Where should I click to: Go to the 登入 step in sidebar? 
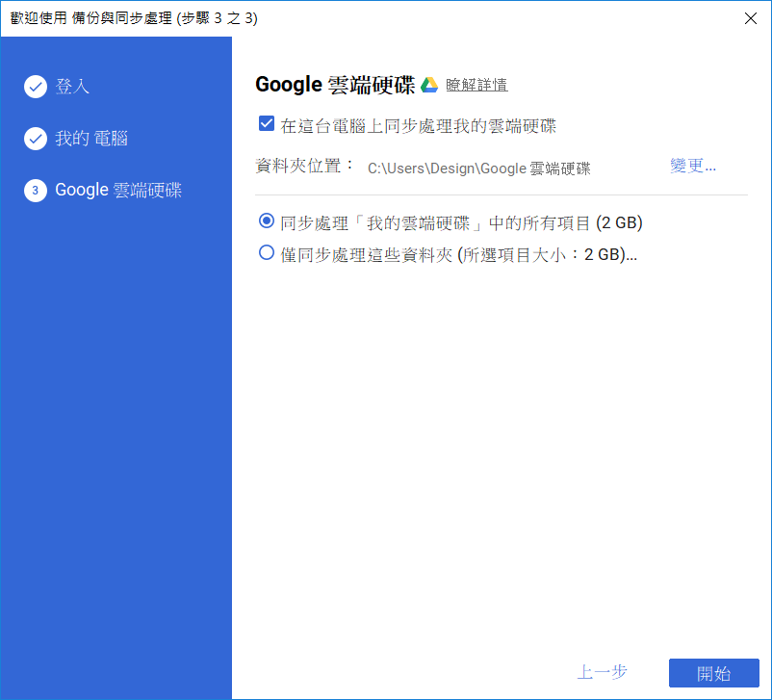pyautogui.click(x=72, y=87)
